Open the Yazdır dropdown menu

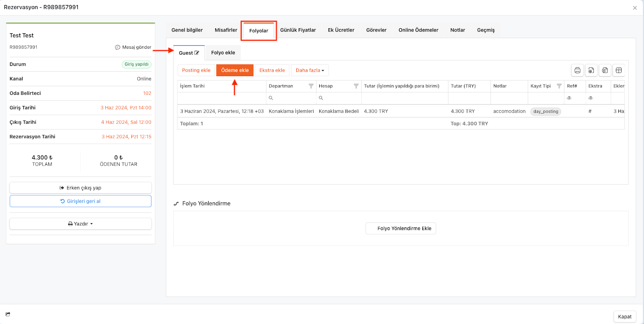[x=80, y=224]
